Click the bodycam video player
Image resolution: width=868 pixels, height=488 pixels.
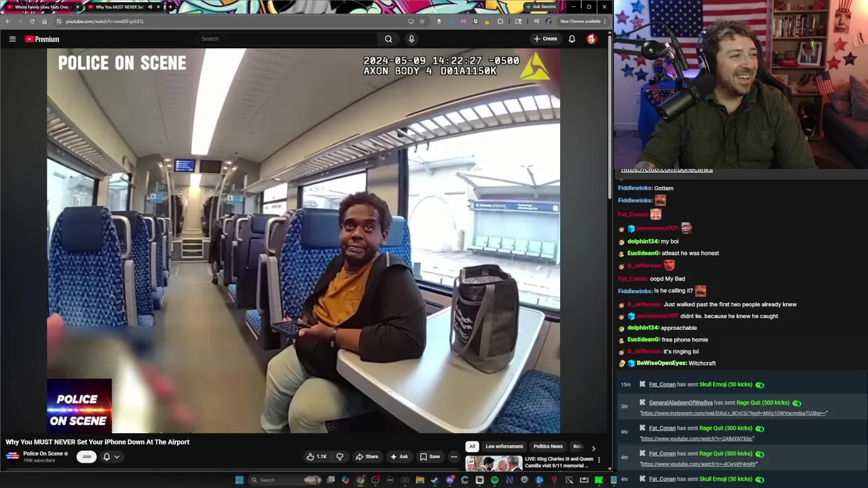click(303, 241)
